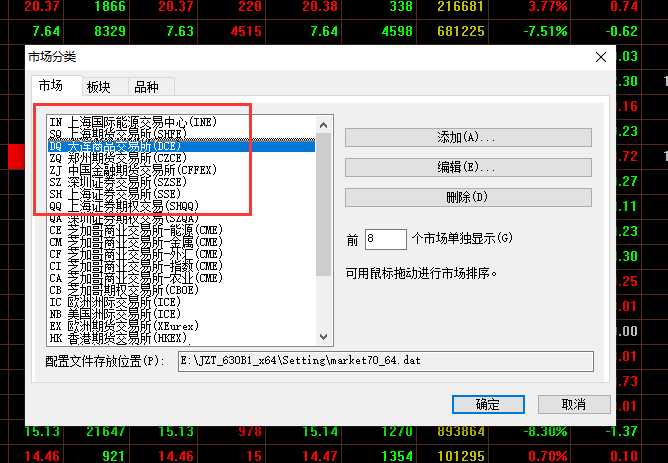Select 大连商品交易所(DCE) entry
The image size is (668, 463).
click(181, 146)
